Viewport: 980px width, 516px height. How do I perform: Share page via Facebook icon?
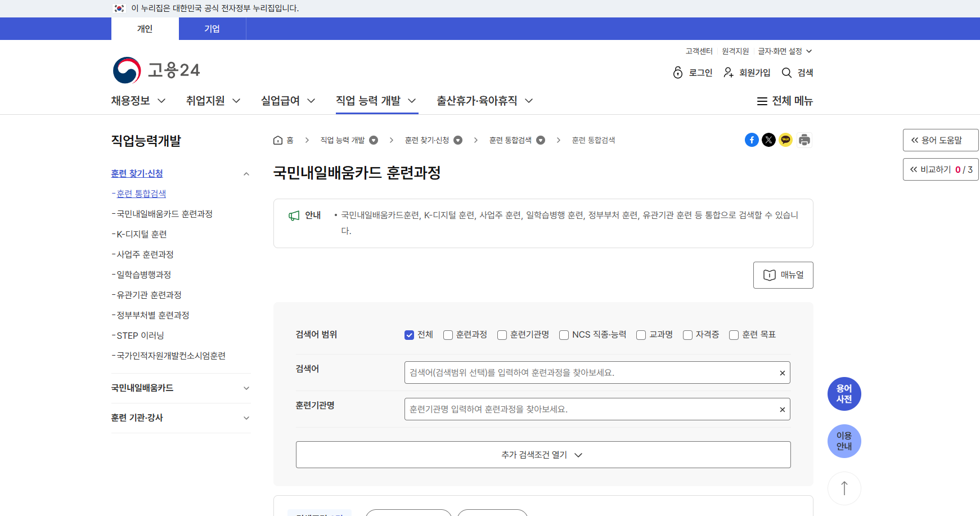[x=752, y=140]
